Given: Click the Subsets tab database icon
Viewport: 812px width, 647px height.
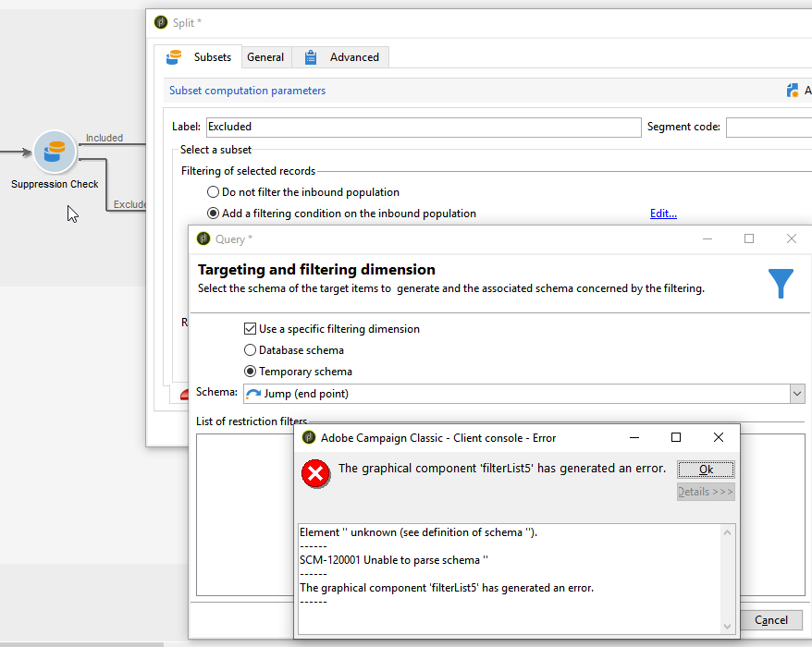Looking at the screenshot, I should coord(174,57).
